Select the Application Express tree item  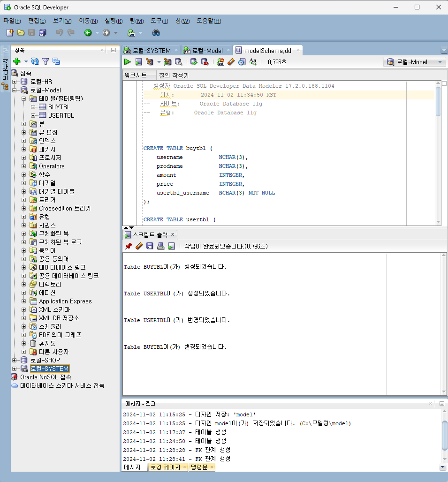[65, 301]
